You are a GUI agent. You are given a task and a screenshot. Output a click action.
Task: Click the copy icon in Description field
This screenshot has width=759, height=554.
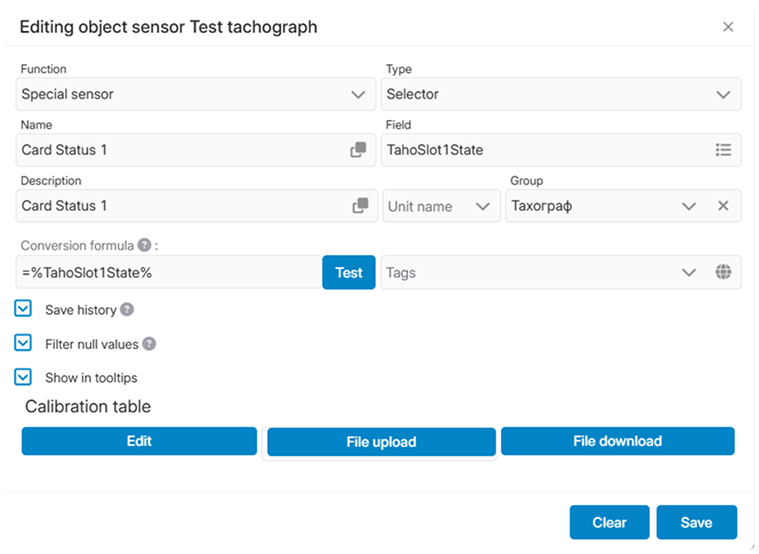click(360, 206)
